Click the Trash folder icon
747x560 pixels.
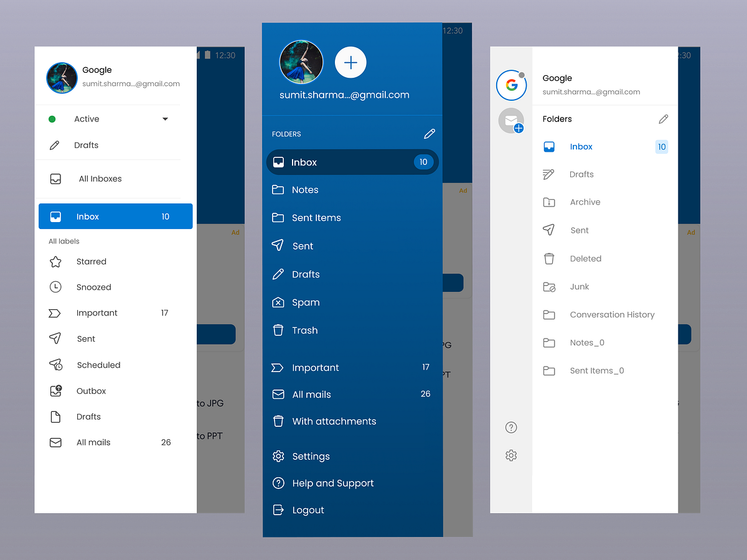click(x=278, y=330)
